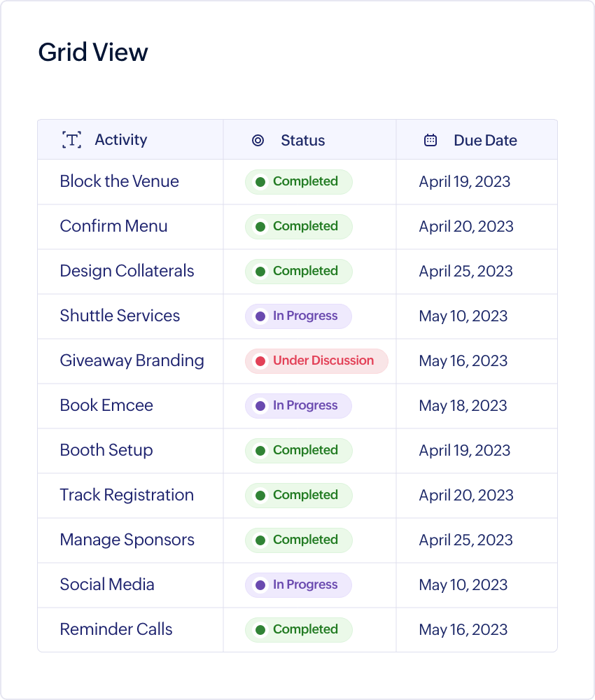Screen dimensions: 595x700
Task: Click the green dot in Block the Venue status
Action: tap(260, 182)
